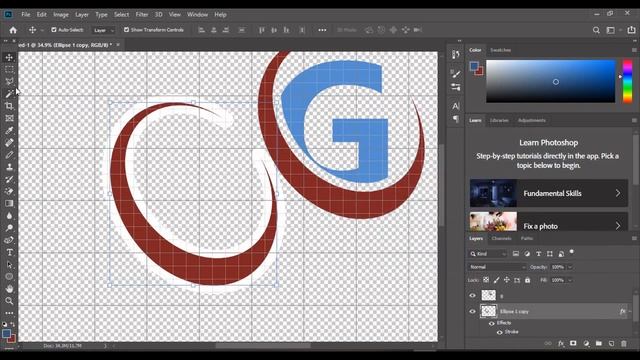Pick a color in the blue color field

pyautogui.click(x=551, y=81)
